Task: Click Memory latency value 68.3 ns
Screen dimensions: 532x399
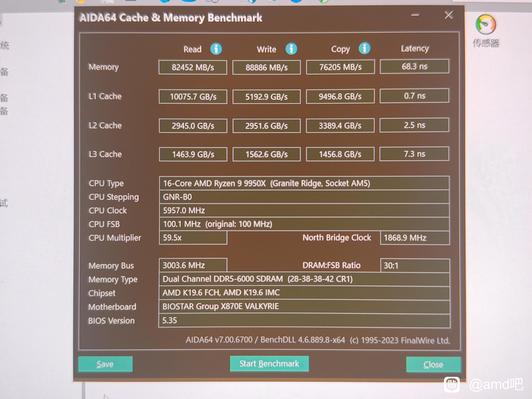Action: coord(414,66)
